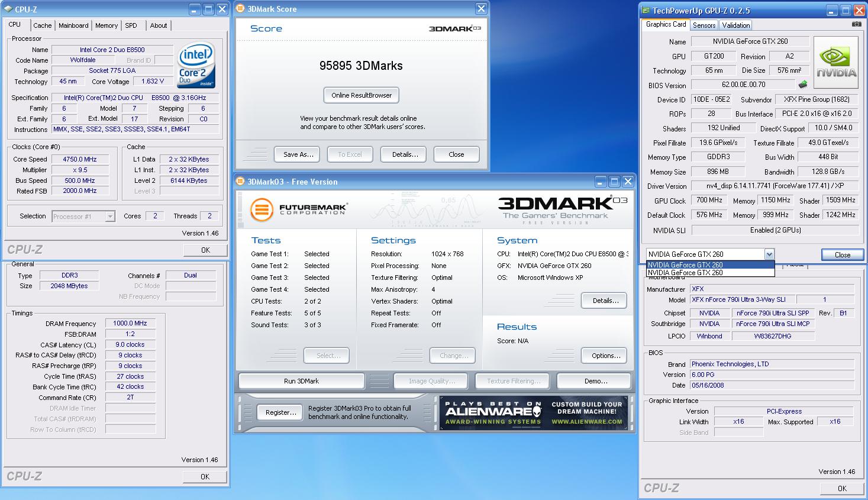This screenshot has height=500, width=868.
Task: Click the Save As... button
Action: click(x=298, y=154)
